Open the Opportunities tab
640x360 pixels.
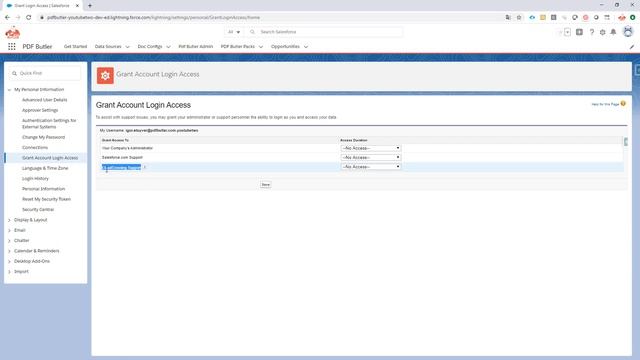click(285, 47)
